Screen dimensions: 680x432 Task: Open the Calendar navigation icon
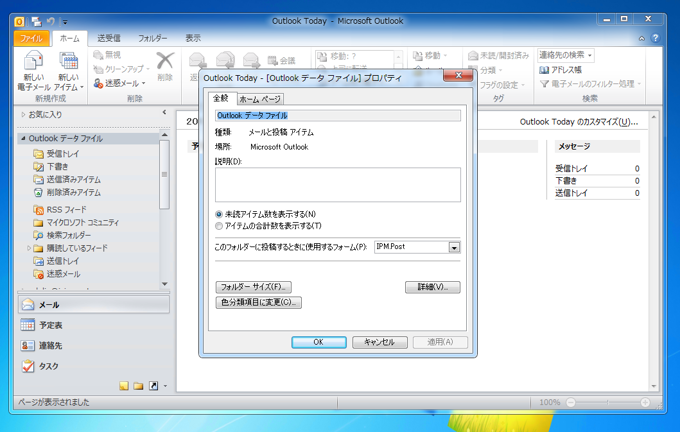(28, 325)
